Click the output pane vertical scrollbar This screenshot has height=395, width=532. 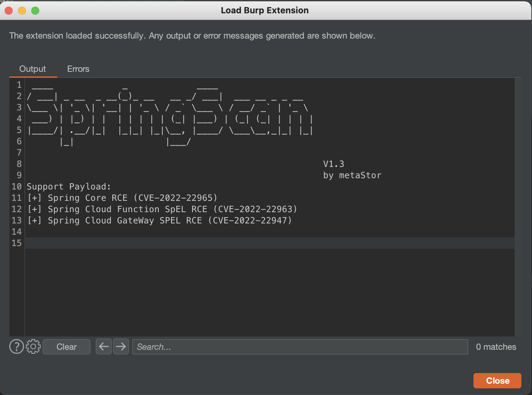[x=518, y=207]
